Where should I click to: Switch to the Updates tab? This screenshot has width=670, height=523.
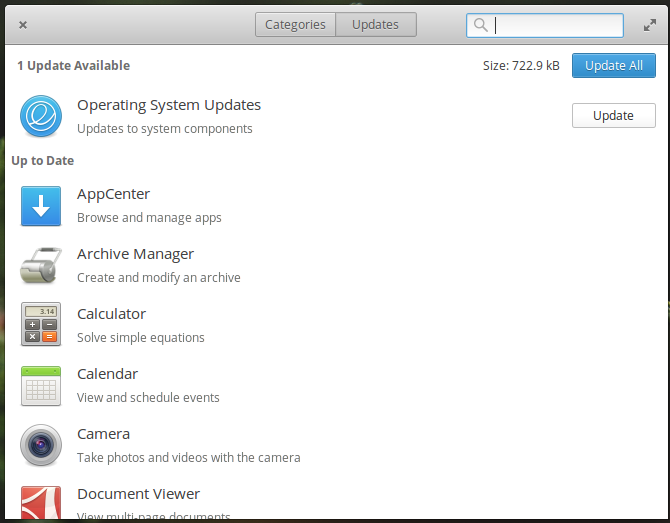(376, 25)
